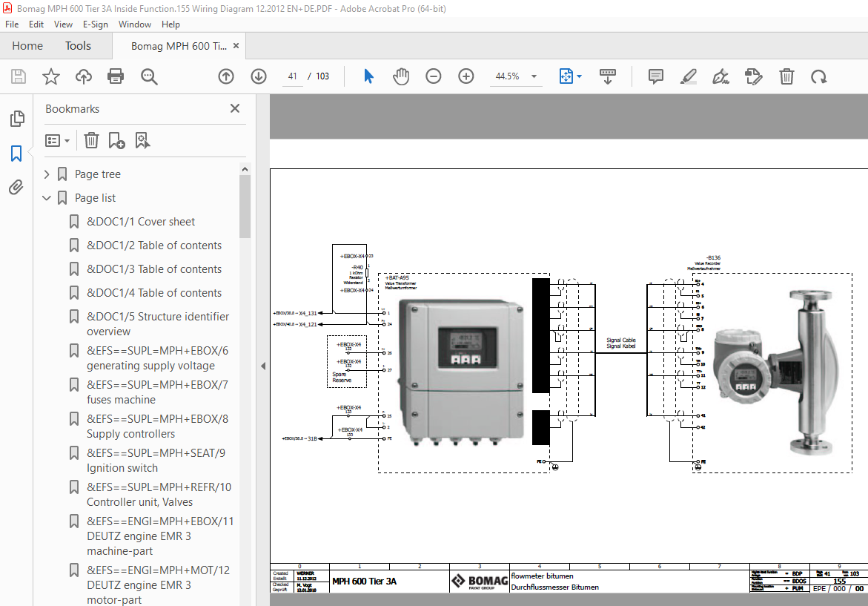Open the Attachments panel
The image size is (868, 606).
click(x=16, y=187)
